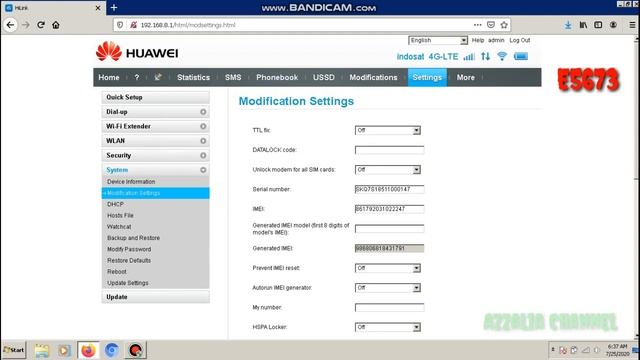Open the USSD navigation tab

pyautogui.click(x=324, y=77)
